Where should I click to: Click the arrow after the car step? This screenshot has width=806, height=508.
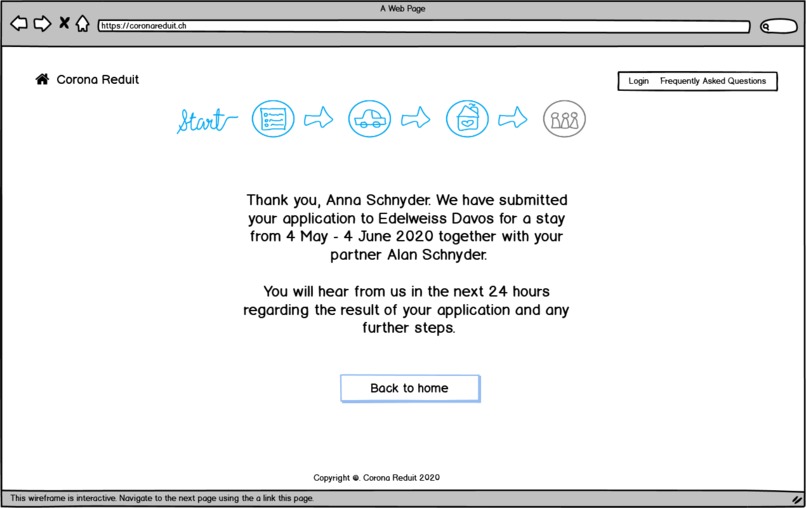point(416,118)
